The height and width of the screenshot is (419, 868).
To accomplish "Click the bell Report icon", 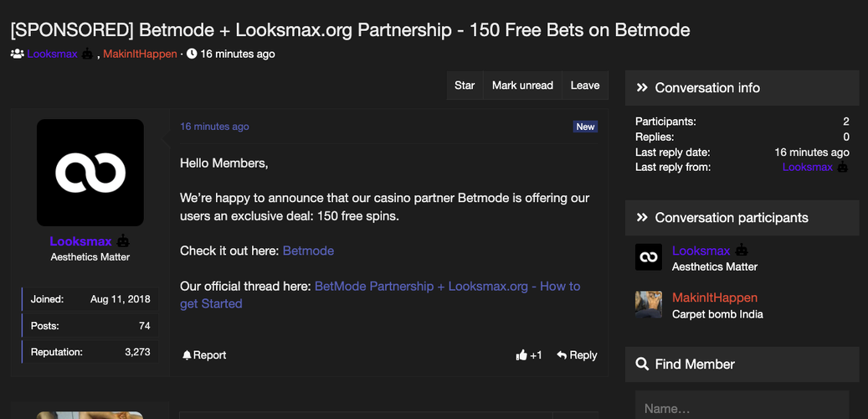I will click(187, 355).
